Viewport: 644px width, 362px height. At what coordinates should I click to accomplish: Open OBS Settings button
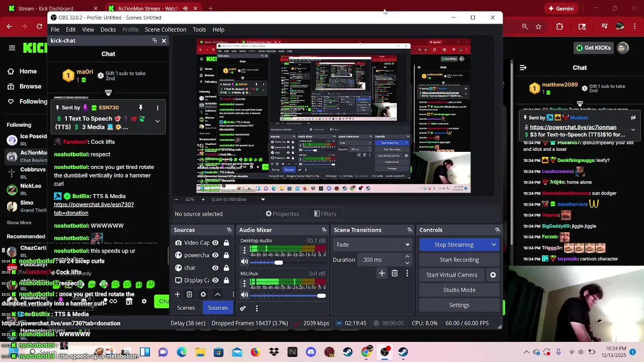pos(459,305)
